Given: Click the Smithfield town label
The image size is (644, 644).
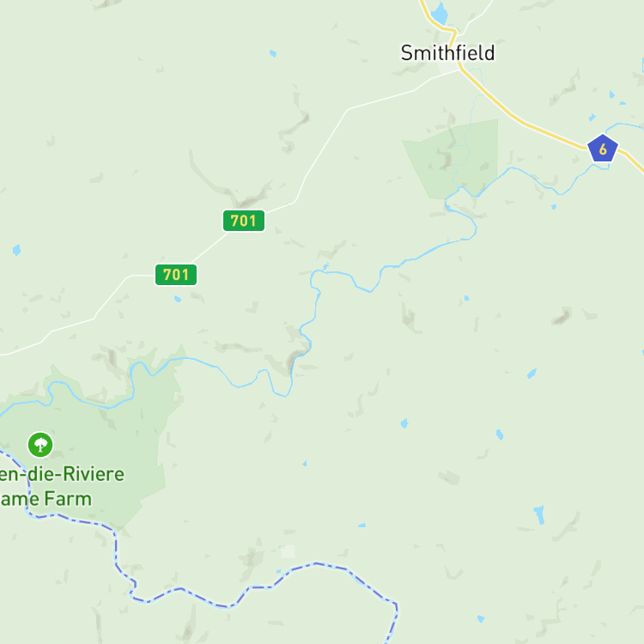Looking at the screenshot, I should pos(447,53).
